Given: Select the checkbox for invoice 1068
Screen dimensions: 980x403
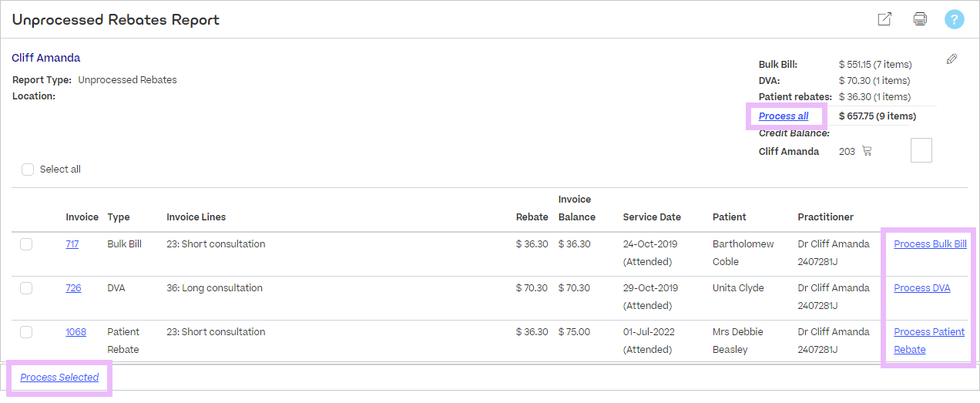Looking at the screenshot, I should click(26, 332).
